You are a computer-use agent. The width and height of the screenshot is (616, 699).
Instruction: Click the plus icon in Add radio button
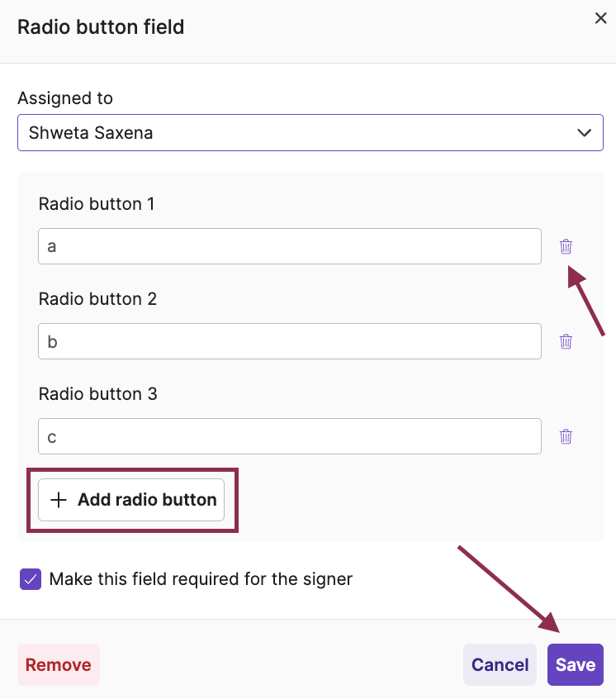(59, 500)
